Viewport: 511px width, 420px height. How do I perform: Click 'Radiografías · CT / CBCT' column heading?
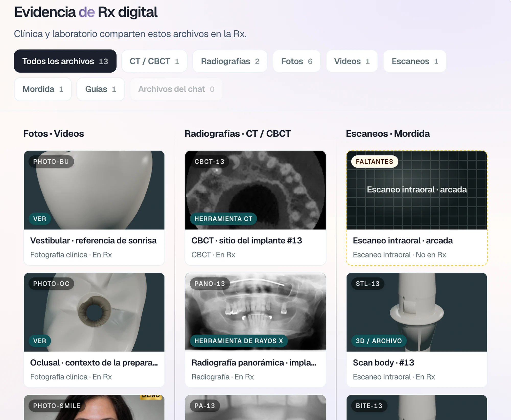pyautogui.click(x=238, y=134)
